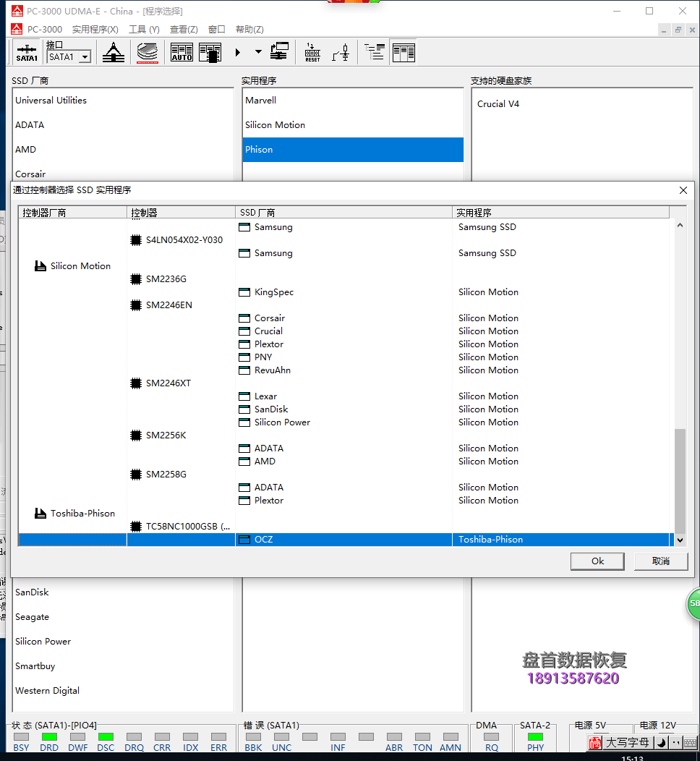Click the power switch toolbar icon

[341, 52]
